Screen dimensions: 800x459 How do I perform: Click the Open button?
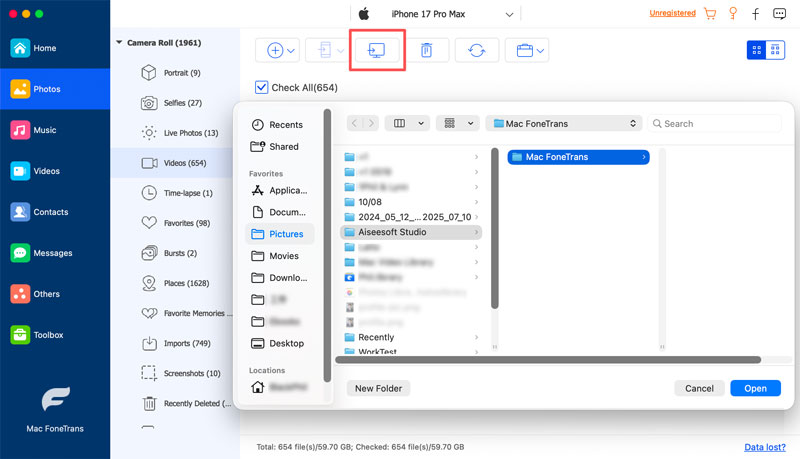[755, 389]
